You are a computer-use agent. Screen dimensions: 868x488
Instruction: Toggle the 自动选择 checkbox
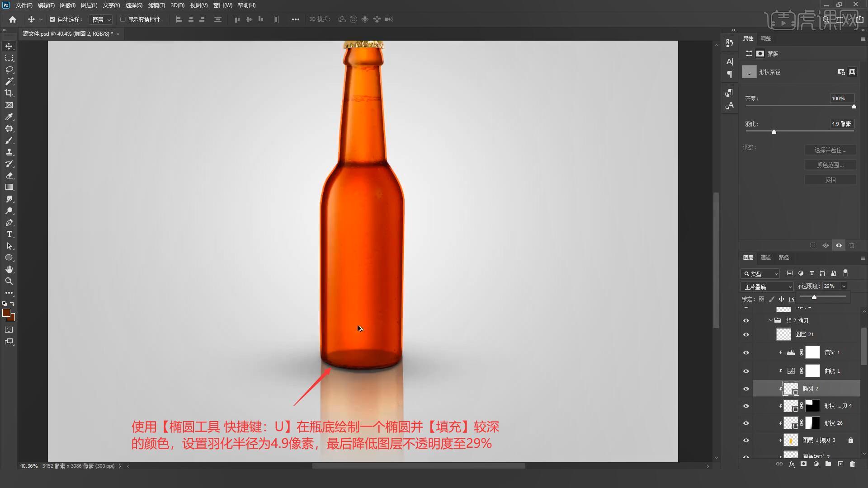pos(52,19)
